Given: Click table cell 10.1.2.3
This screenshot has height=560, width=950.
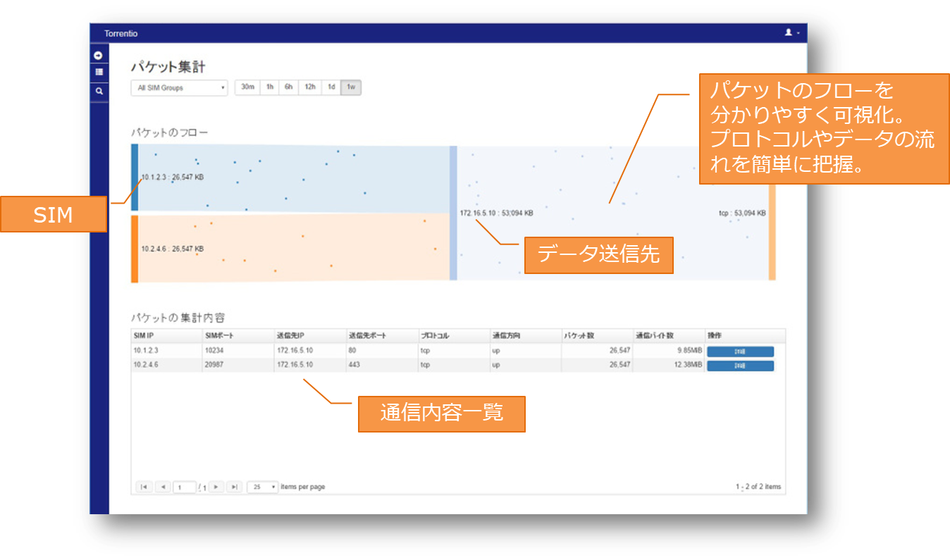Looking at the screenshot, I should click(x=166, y=351).
